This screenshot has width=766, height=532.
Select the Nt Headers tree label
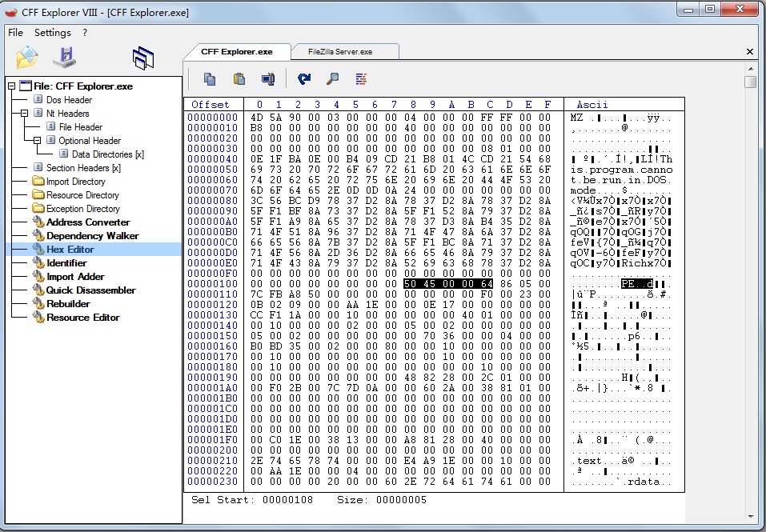68,114
